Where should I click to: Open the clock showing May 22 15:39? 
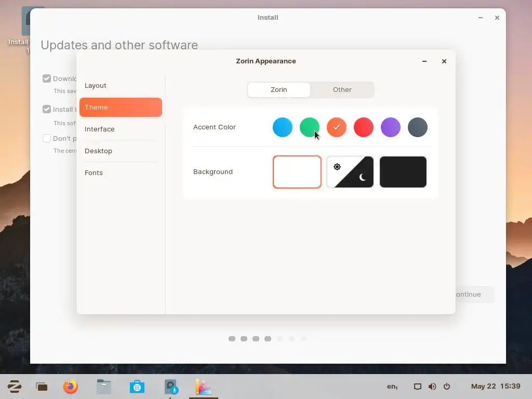pos(496,387)
